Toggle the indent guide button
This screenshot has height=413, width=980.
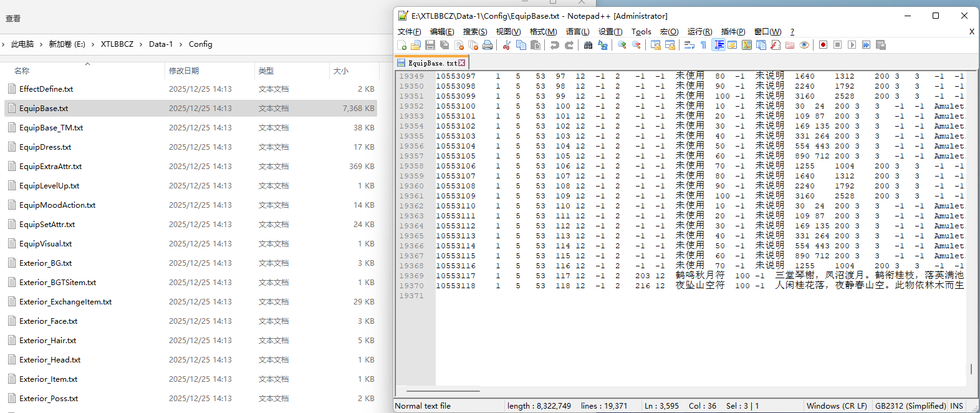coord(719,45)
